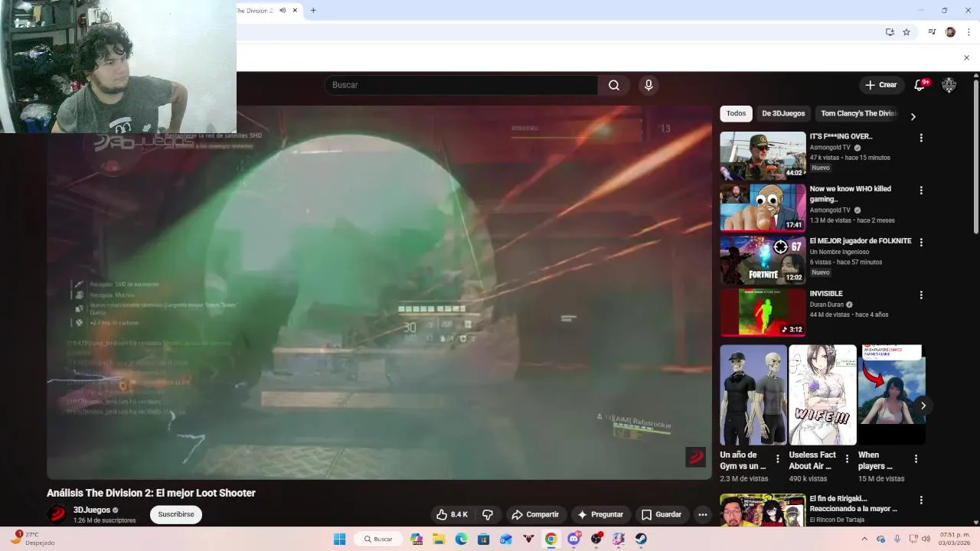
Task: Like the video with thumbs up
Action: [x=451, y=514]
